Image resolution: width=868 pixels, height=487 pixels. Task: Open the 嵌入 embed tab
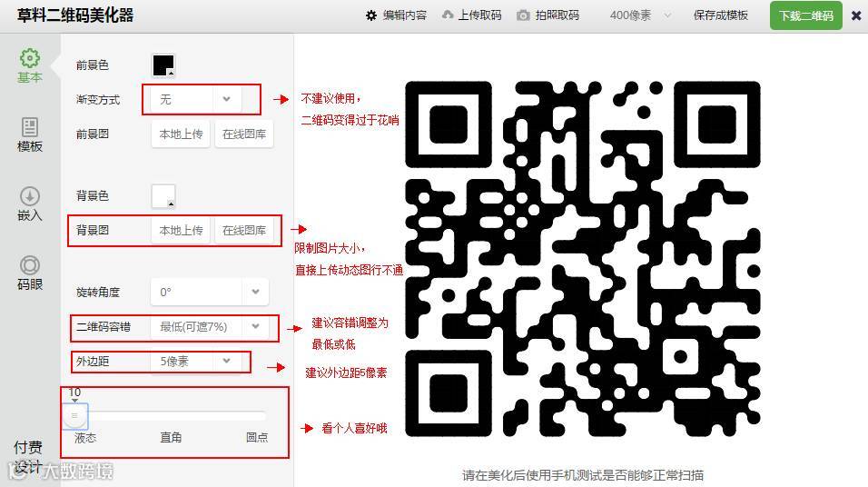pos(30,204)
